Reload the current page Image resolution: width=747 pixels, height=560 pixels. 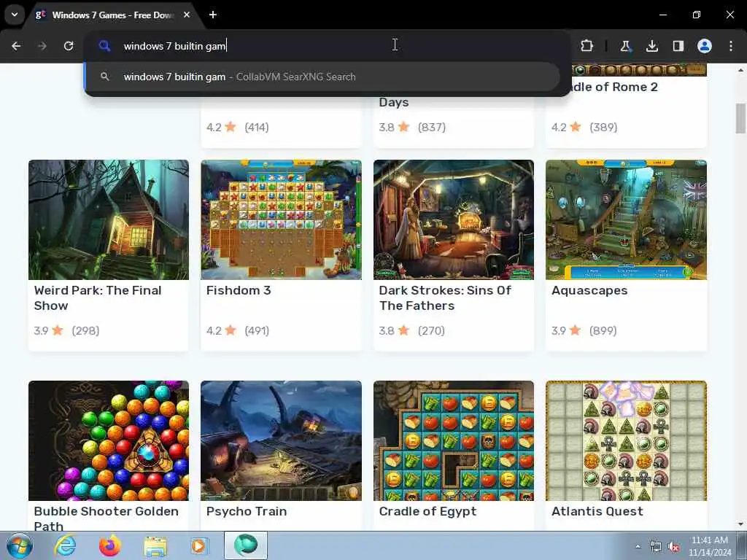69,46
